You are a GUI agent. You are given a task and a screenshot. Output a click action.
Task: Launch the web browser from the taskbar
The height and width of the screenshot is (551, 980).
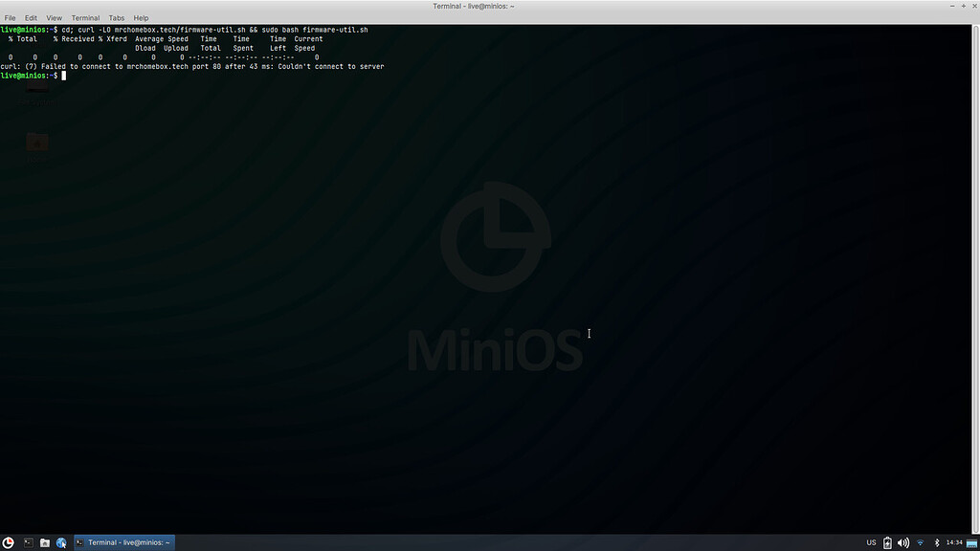61,542
